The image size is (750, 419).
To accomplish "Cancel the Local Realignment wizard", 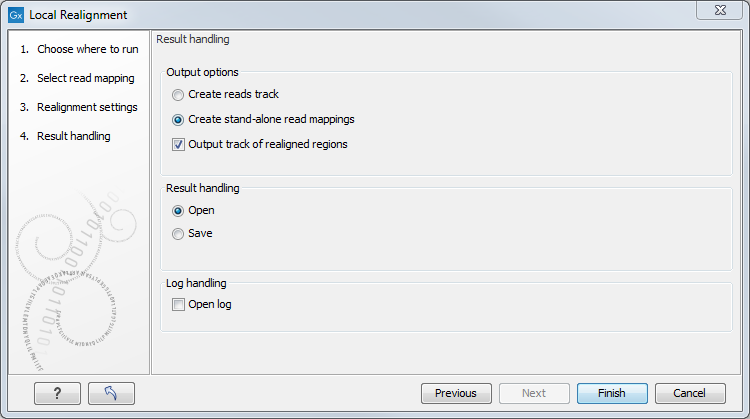I will 691,393.
